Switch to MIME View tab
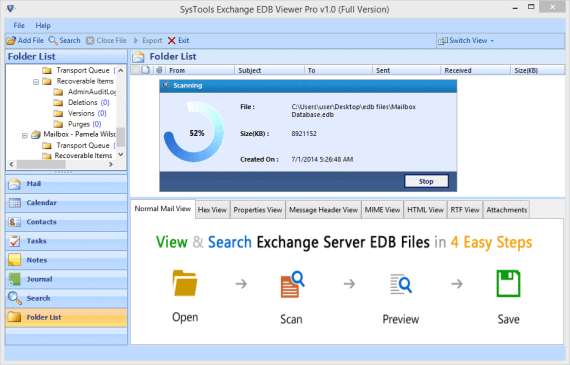Image resolution: width=570 pixels, height=365 pixels. (x=382, y=210)
